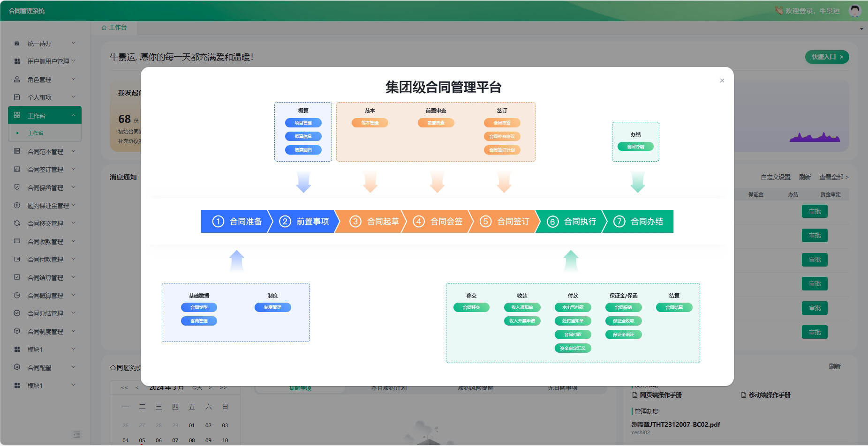Open the 网页端操作手册 document link
Viewport: 868px width, 446px height.
point(660,395)
